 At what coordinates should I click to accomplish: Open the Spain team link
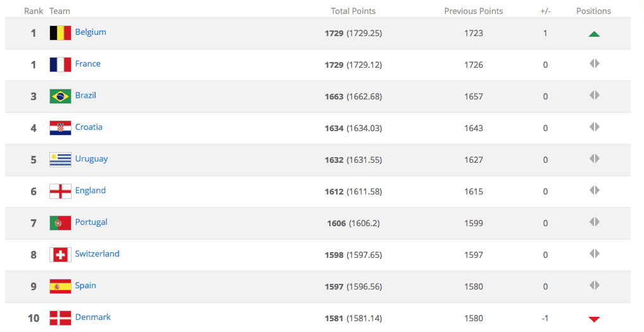(x=85, y=286)
